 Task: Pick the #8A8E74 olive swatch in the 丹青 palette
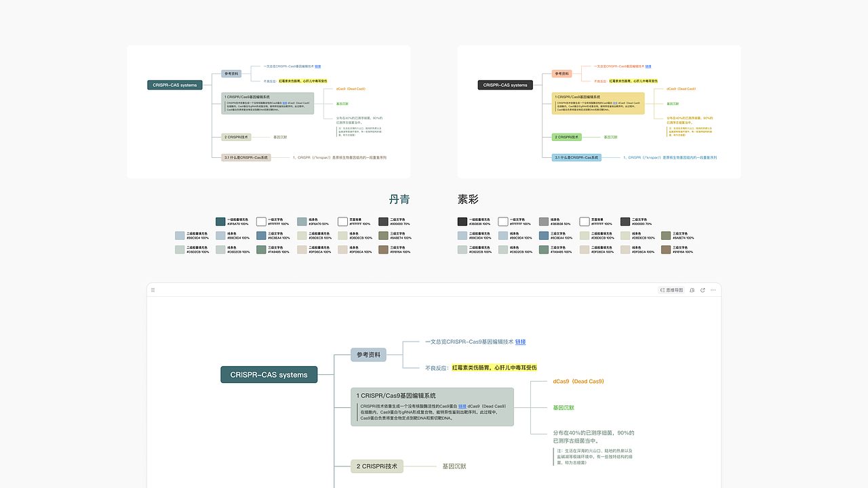point(383,236)
